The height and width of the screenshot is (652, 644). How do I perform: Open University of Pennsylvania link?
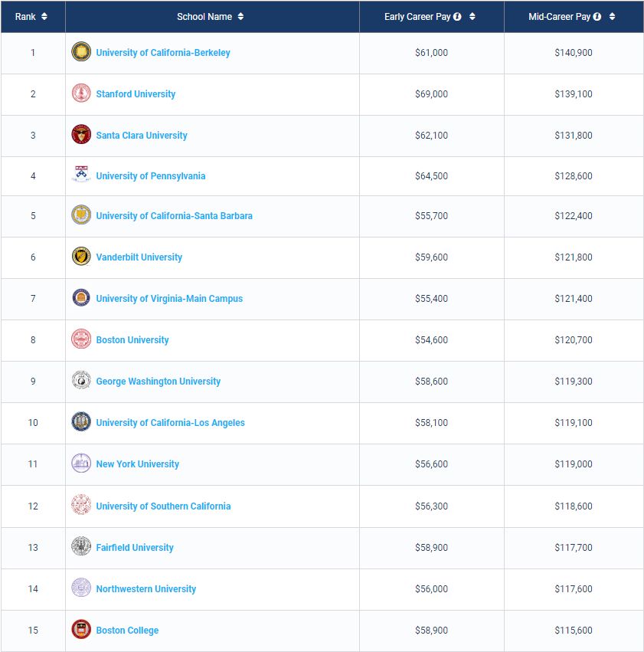pos(150,176)
